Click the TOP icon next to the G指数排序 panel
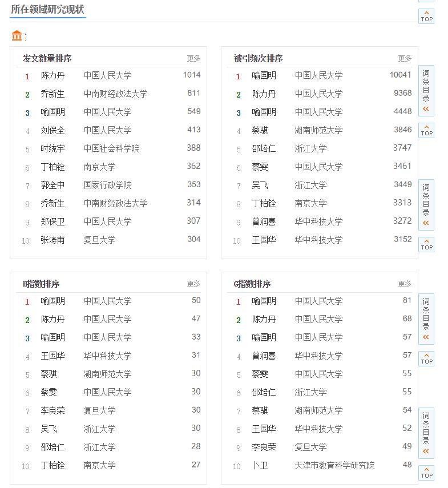Screen dimensions: 448x488 [x=426, y=360]
